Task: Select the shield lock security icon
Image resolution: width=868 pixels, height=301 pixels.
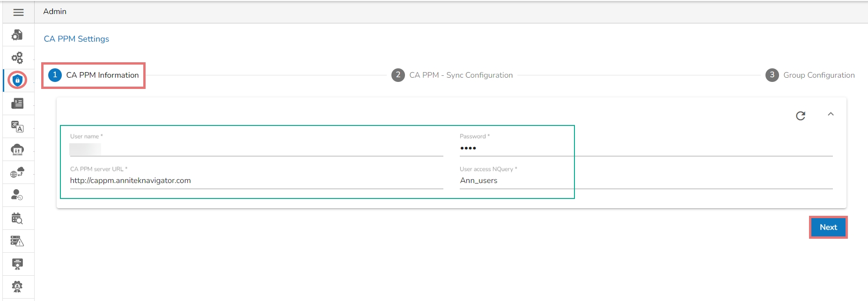Action: (x=17, y=80)
